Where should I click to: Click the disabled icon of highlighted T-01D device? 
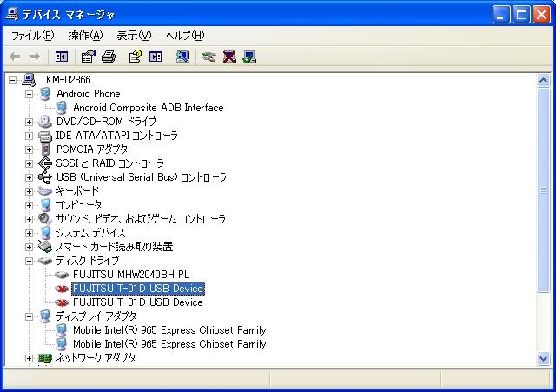pos(62,289)
